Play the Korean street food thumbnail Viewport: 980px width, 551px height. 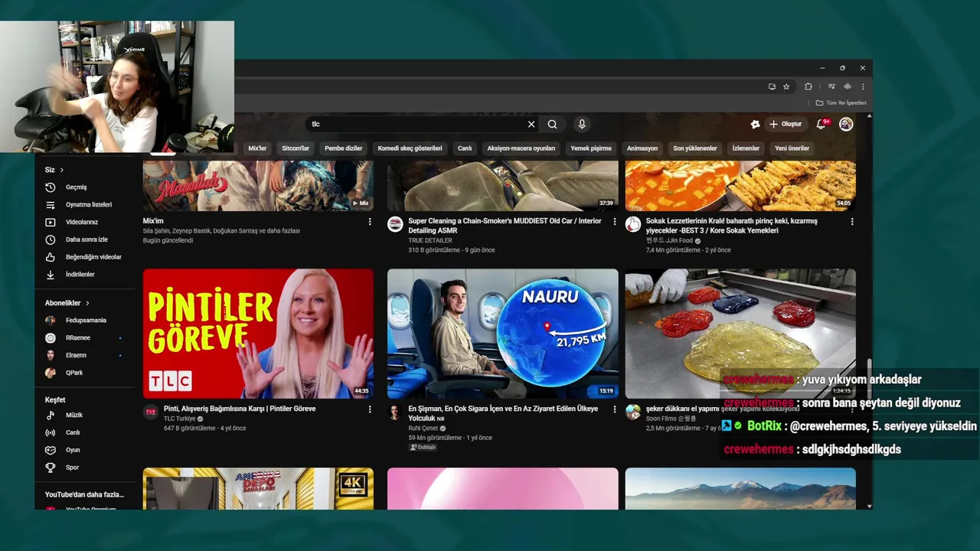[x=740, y=187]
